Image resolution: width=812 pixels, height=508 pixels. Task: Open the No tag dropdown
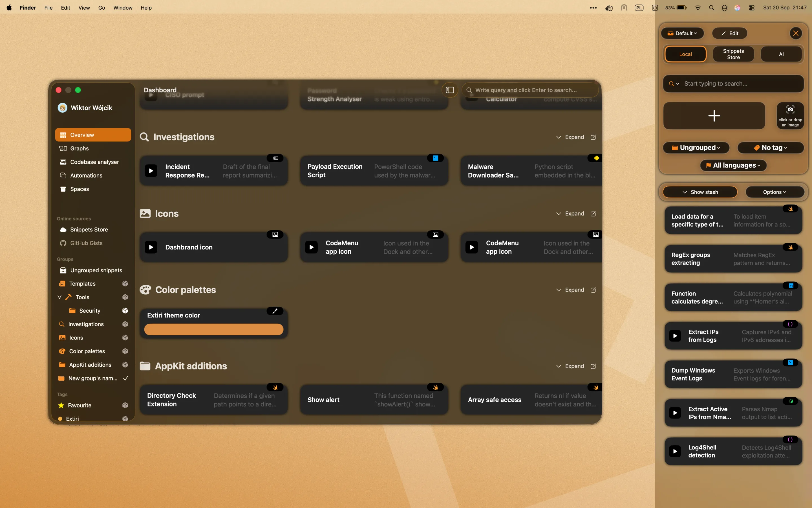pos(770,148)
